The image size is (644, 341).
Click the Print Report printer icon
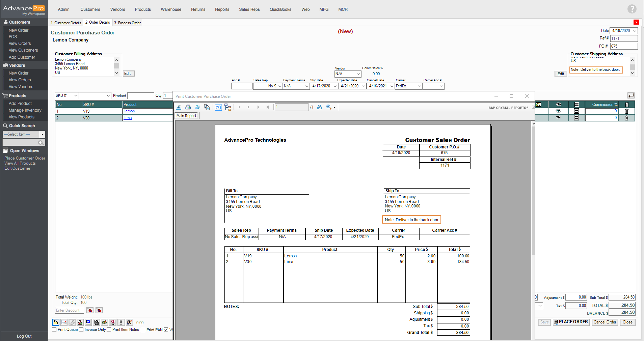[x=188, y=107]
